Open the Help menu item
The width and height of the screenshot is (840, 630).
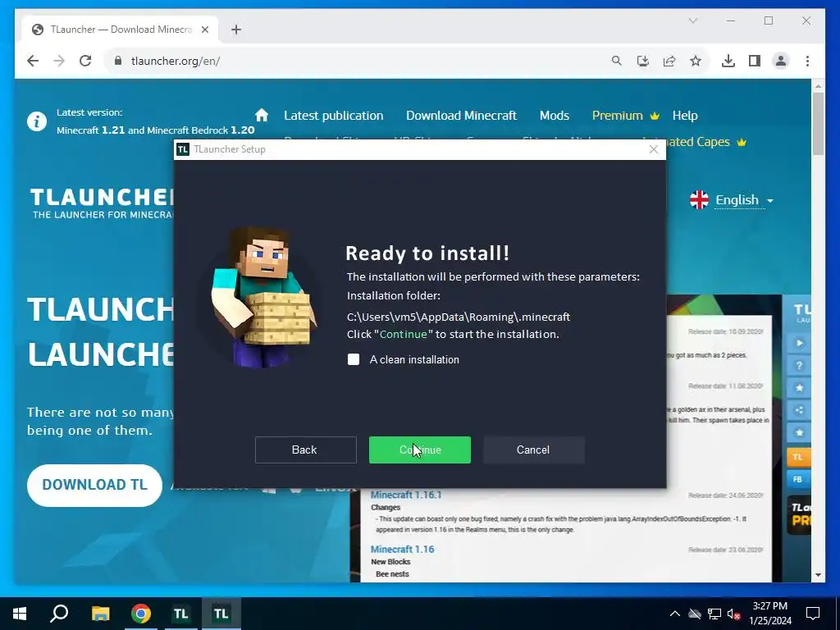(685, 116)
